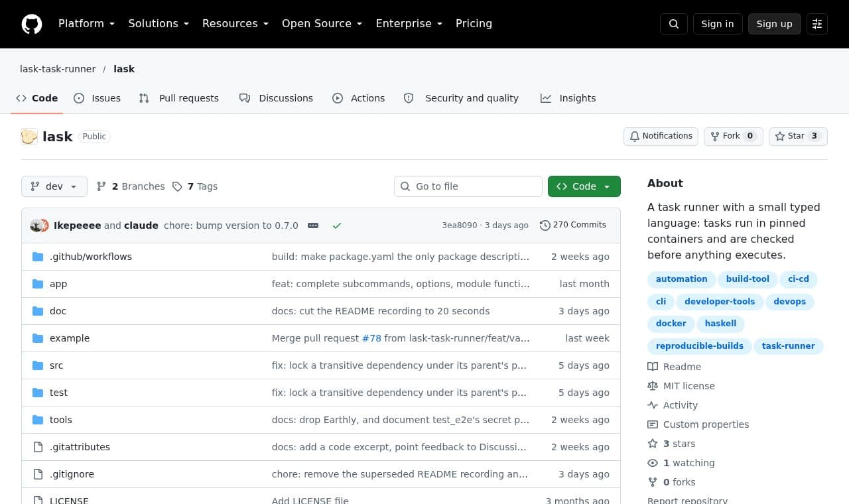Open the 2 Branches list
Image resolution: width=849 pixels, height=504 pixels.
pos(131,186)
